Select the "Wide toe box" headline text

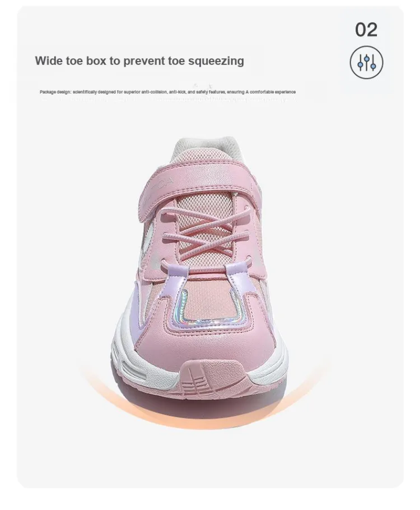pyautogui.click(x=139, y=61)
